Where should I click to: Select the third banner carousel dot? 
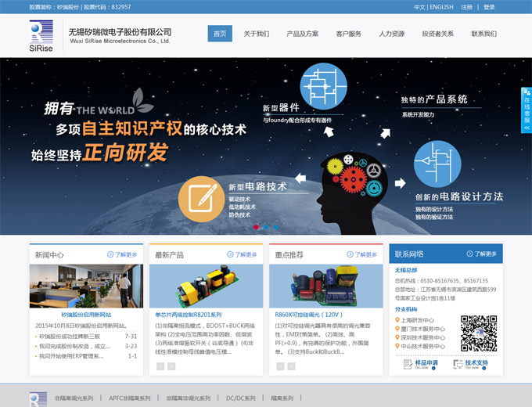tap(275, 227)
